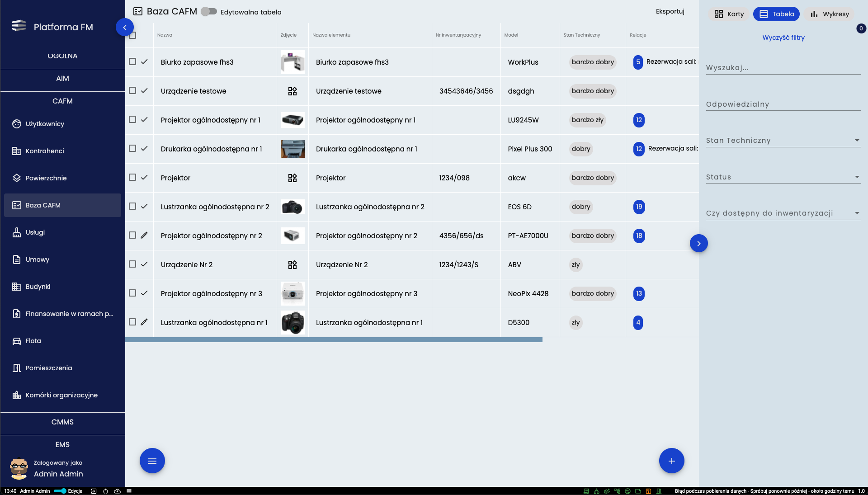868x495 pixels.
Task: Click the horizontal table scrollbar
Action: click(334, 339)
